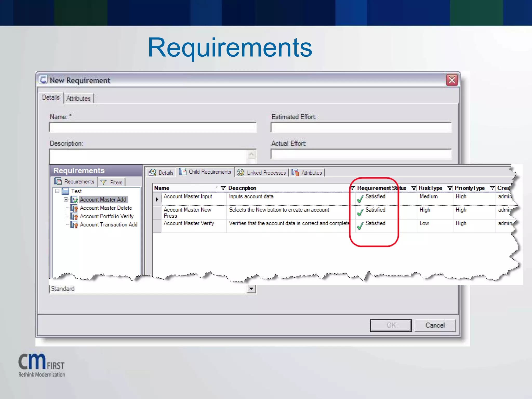Open the Attributes tab beside Linked Processes
The width and height of the screenshot is (532, 399).
(x=307, y=172)
